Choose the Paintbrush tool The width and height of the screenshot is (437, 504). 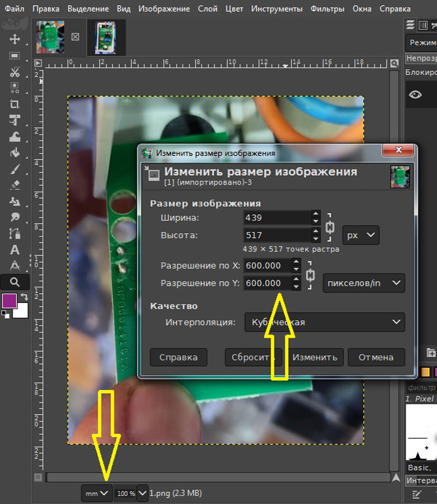click(15, 169)
